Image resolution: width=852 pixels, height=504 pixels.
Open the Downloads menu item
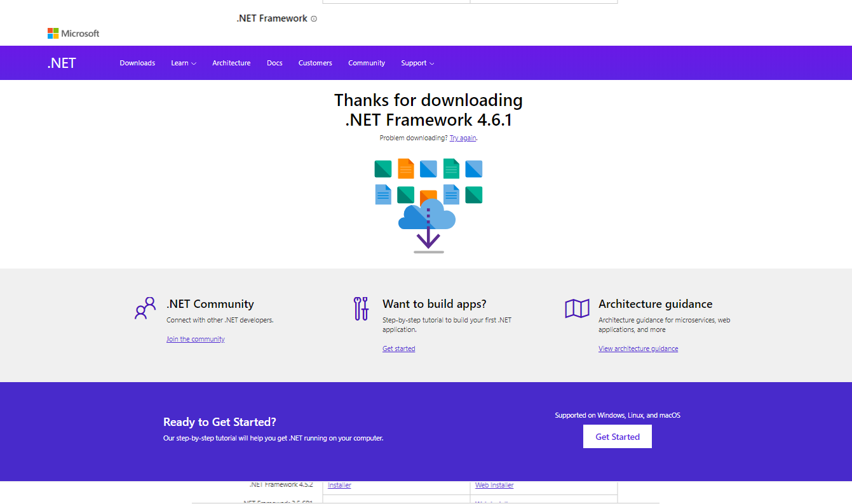click(x=137, y=63)
